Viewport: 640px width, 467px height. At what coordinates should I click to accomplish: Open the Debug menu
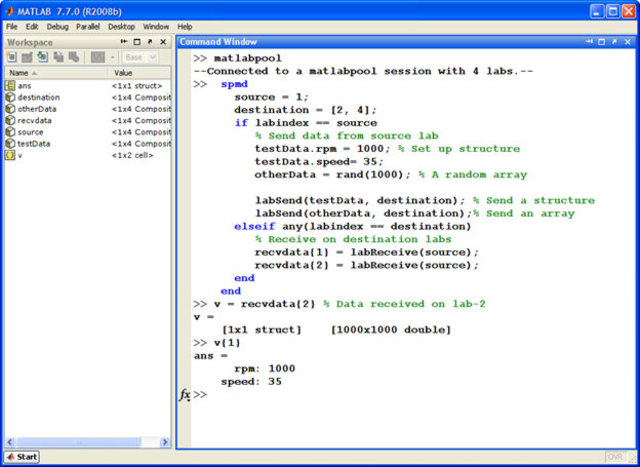(58, 27)
